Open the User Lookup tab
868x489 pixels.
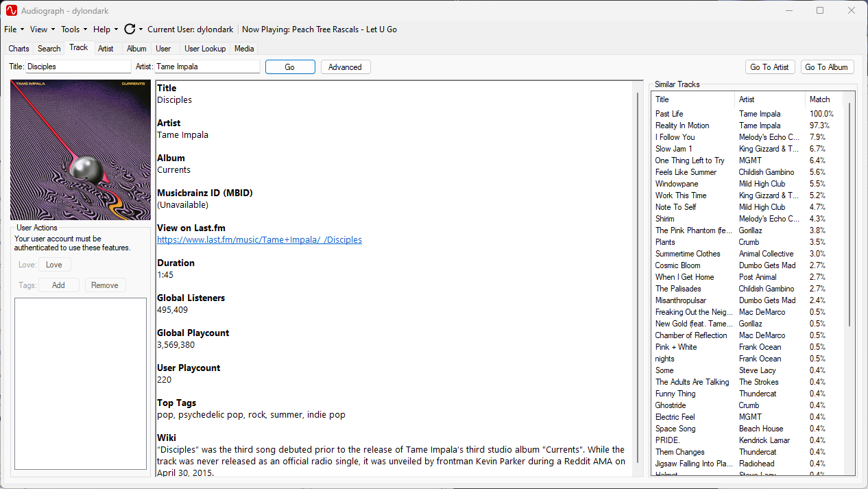204,48
